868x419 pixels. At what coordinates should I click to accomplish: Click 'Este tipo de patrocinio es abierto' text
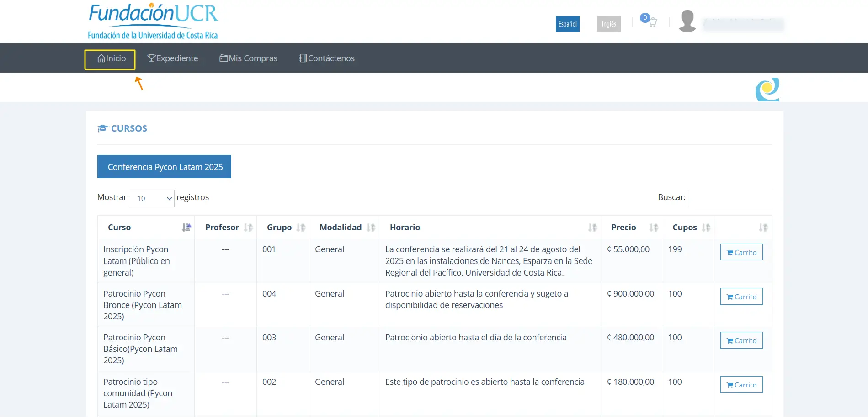[485, 382]
